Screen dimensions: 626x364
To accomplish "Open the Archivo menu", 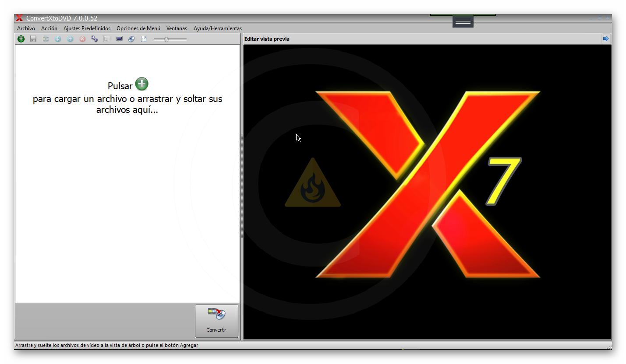I will (x=26, y=28).
